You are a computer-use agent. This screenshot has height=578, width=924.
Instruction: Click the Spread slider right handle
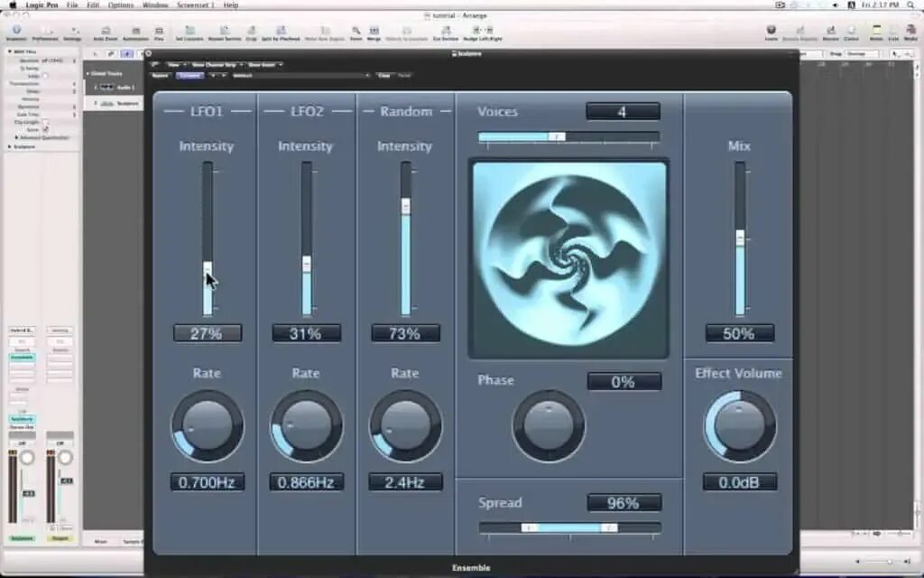tap(609, 527)
